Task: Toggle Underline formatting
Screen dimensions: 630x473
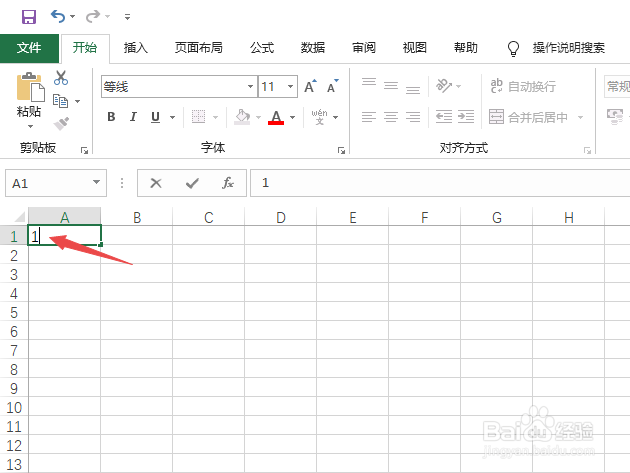Action: click(155, 117)
